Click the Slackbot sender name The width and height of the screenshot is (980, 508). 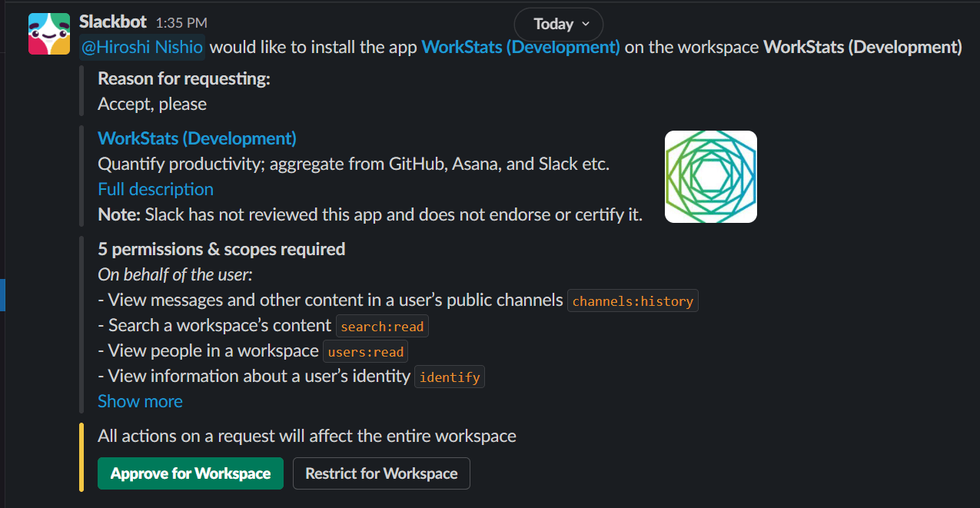point(113,22)
